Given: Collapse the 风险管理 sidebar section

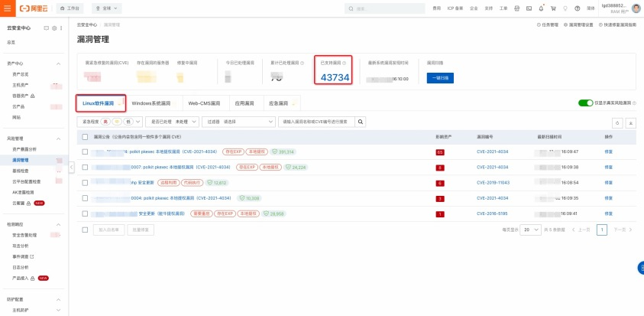Looking at the screenshot, I should pyautogui.click(x=58, y=138).
